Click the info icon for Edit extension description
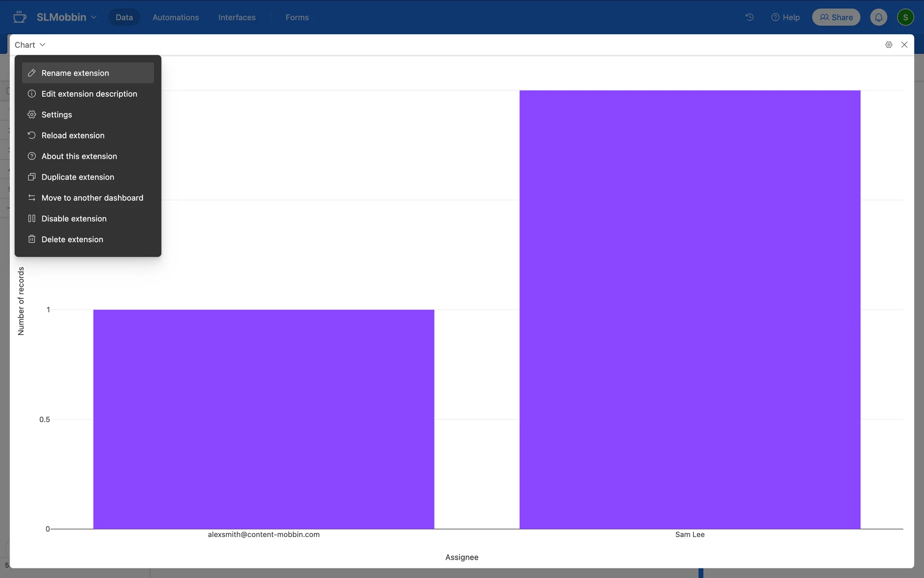This screenshot has height=578, width=924. (x=32, y=94)
